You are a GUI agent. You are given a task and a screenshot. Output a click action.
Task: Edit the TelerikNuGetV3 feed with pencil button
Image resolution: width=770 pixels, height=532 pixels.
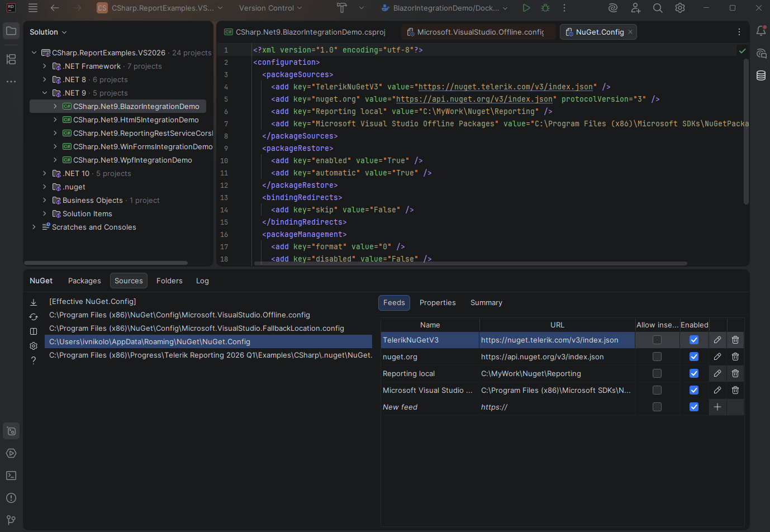717,340
